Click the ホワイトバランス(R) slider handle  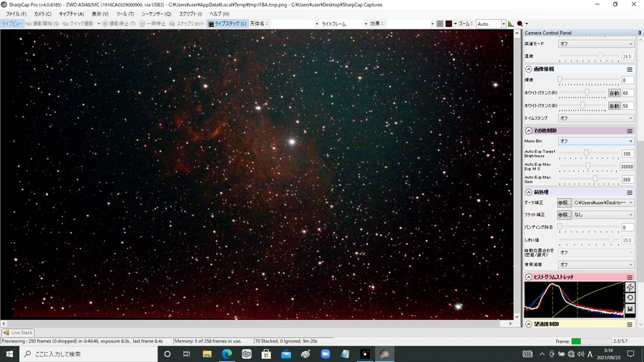tap(587, 92)
